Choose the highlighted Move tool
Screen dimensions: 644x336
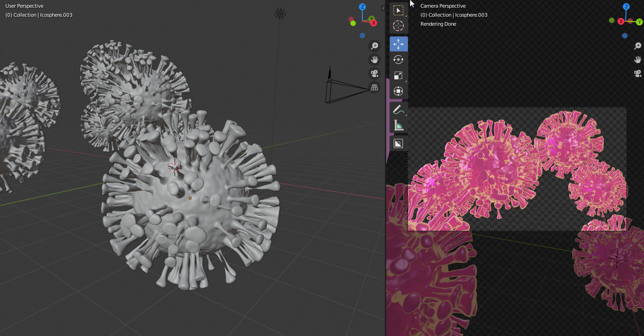click(398, 44)
